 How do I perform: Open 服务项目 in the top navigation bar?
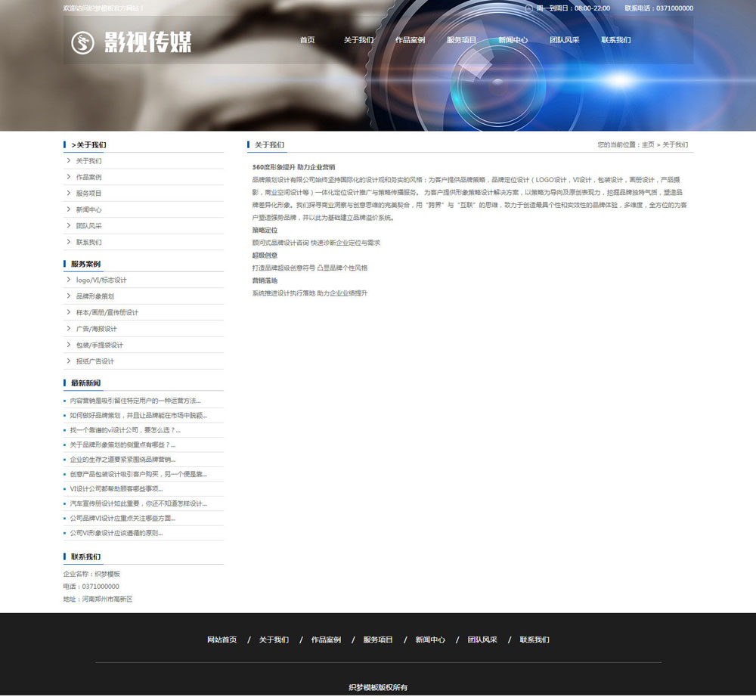tap(461, 40)
